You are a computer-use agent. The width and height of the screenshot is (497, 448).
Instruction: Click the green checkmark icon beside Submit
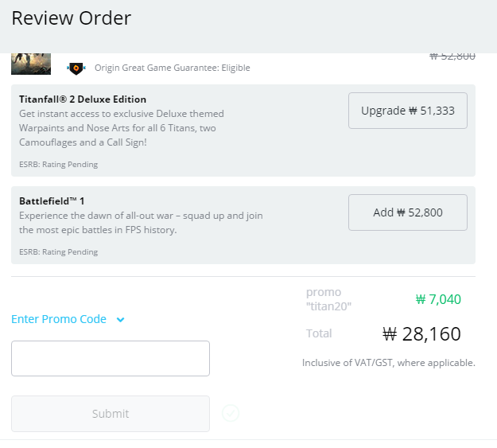click(x=231, y=413)
